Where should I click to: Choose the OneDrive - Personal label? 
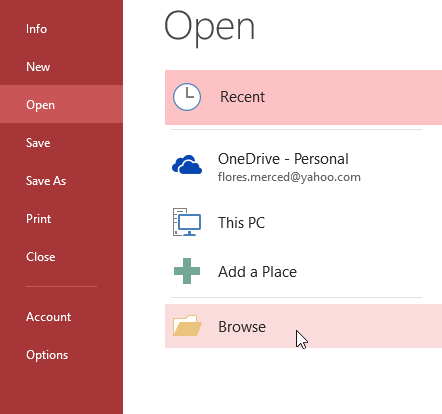click(x=283, y=159)
